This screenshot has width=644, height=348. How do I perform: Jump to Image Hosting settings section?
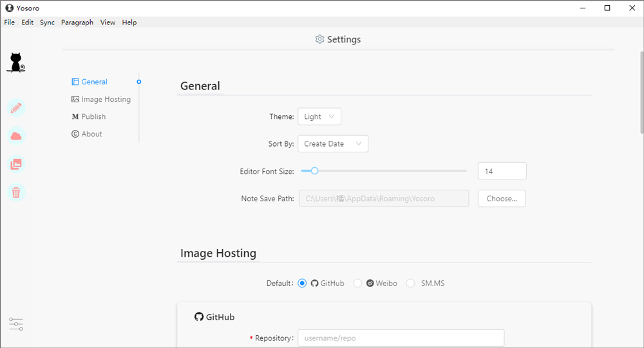coord(101,99)
